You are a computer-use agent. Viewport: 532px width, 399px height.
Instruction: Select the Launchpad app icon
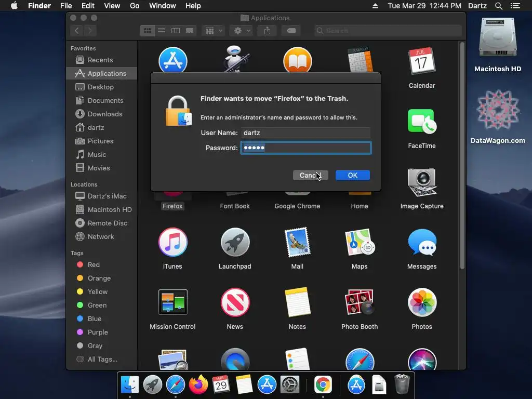[235, 242]
